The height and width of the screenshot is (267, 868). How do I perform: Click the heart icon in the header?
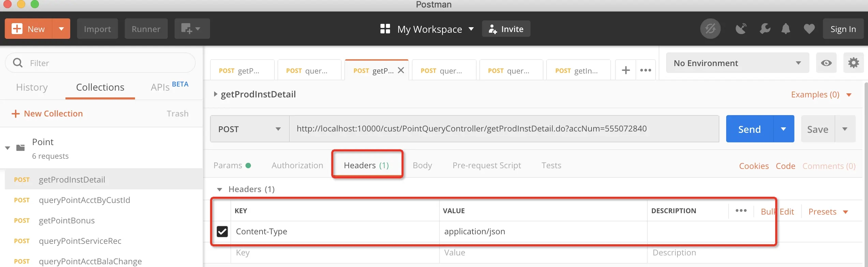pyautogui.click(x=809, y=29)
